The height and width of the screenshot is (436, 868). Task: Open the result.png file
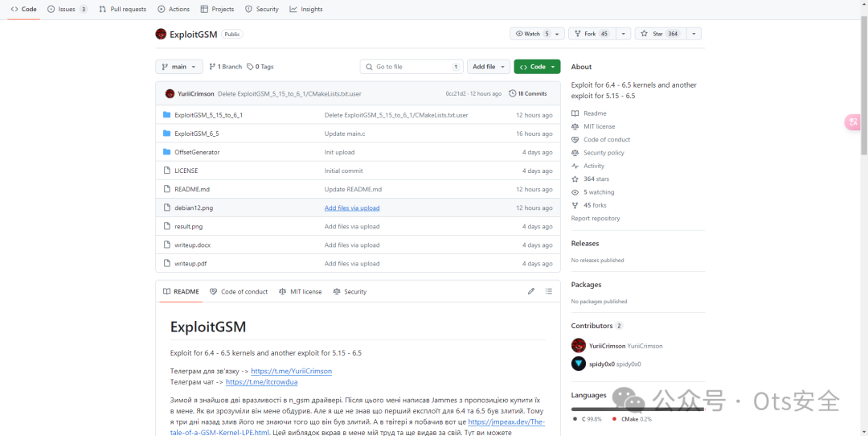190,227
